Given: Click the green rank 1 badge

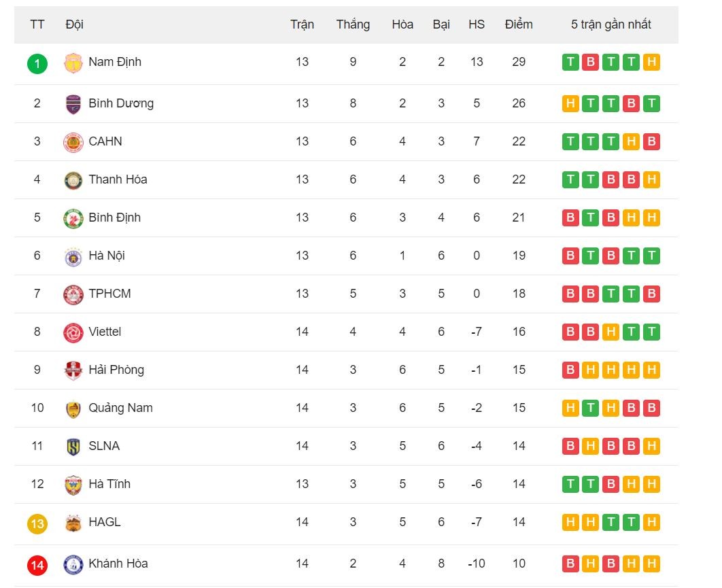Looking at the screenshot, I should click(37, 64).
